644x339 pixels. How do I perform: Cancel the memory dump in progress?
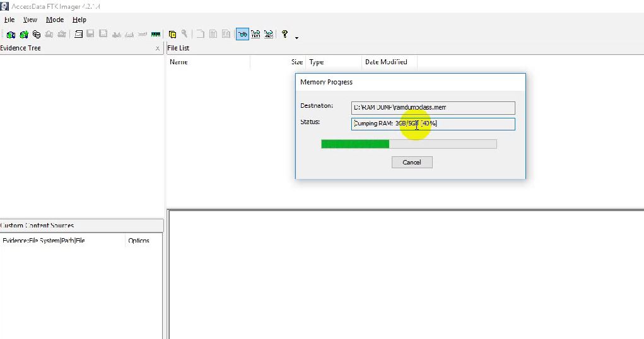412,162
